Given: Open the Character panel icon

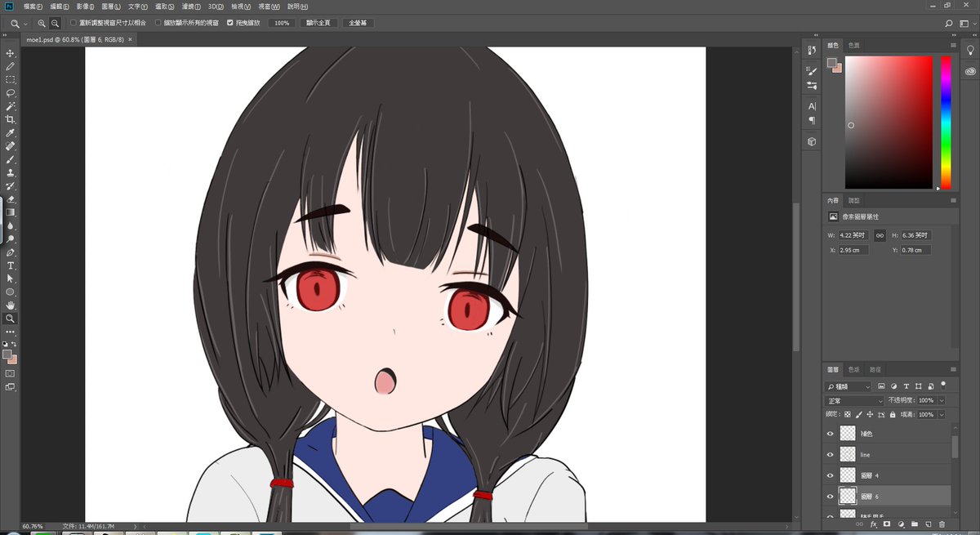Looking at the screenshot, I should pos(812,106).
